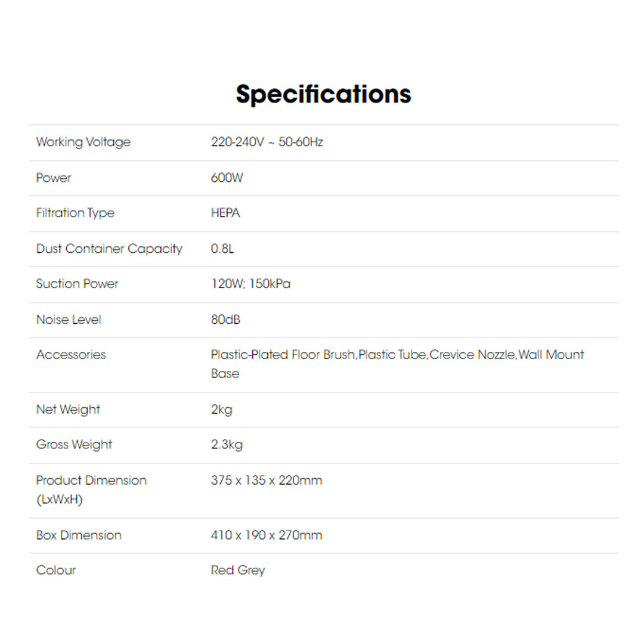The height and width of the screenshot is (644, 644).
Task: Select the HEPA filtration value
Action: pos(225,213)
